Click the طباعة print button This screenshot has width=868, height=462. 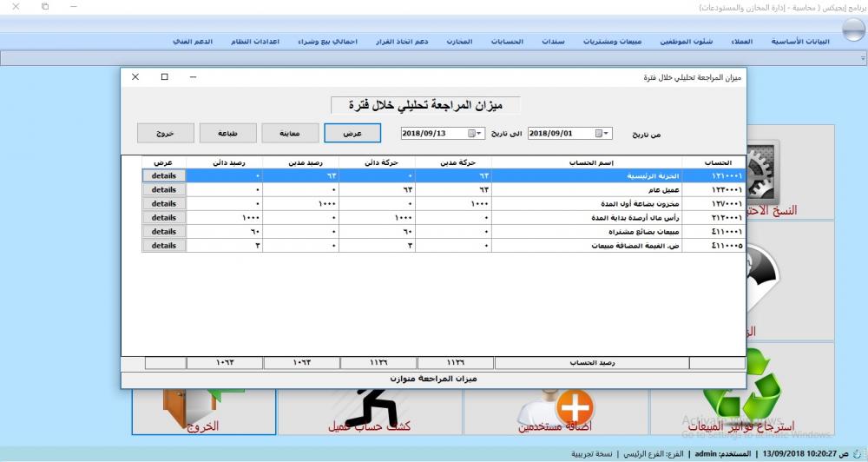point(228,134)
